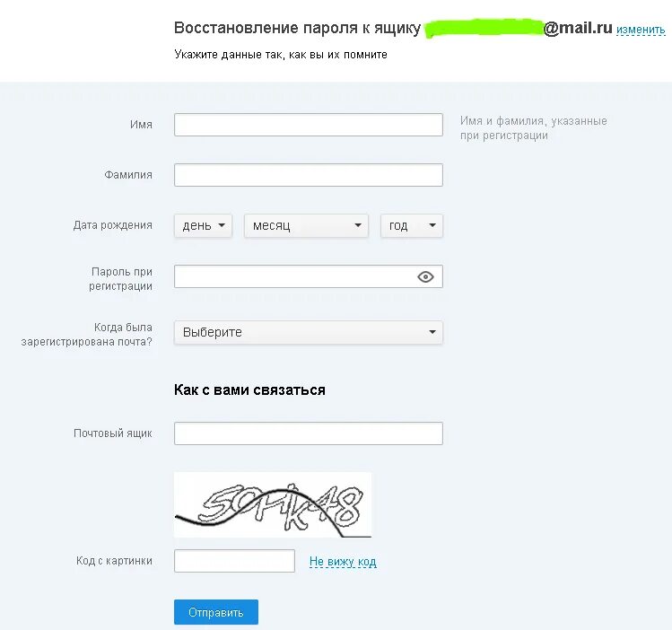
Task: Expand the Выберите registration date dropdown
Action: coord(308,332)
